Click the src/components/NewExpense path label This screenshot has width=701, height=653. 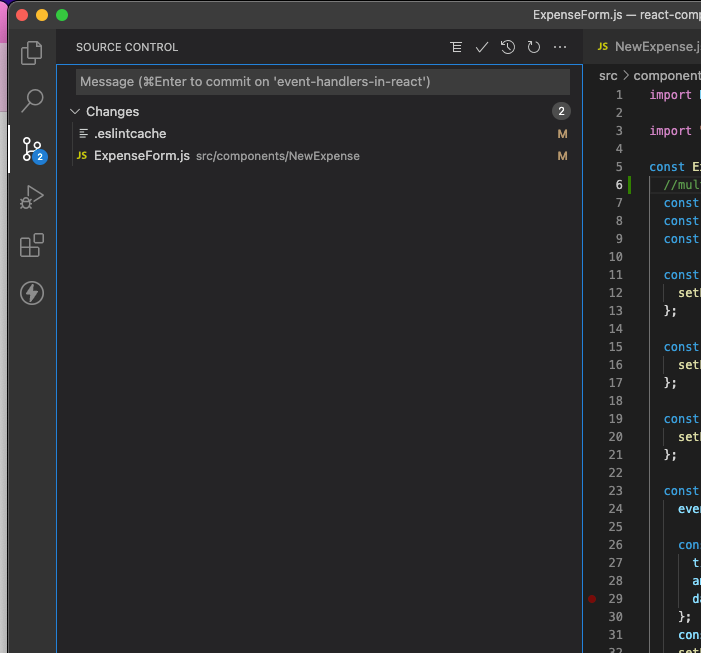tap(278, 156)
